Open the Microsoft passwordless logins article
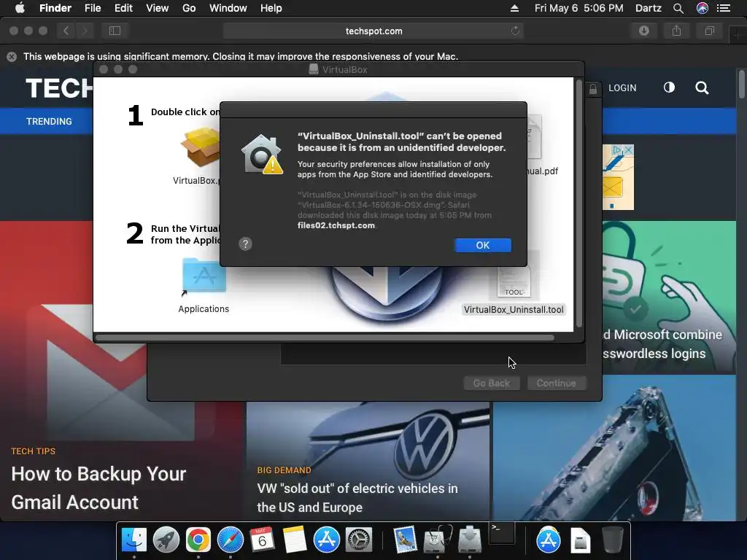747x560 pixels. [x=662, y=344]
